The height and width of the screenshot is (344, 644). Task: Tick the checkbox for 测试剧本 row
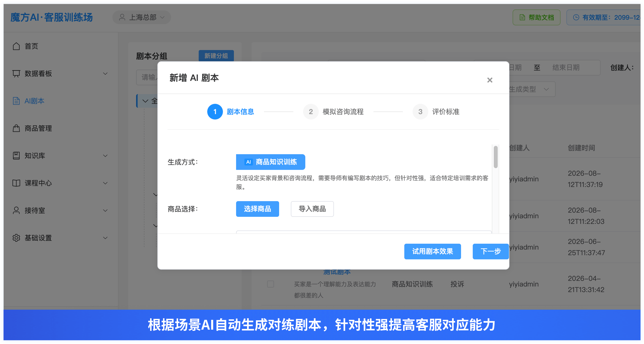[x=271, y=284]
